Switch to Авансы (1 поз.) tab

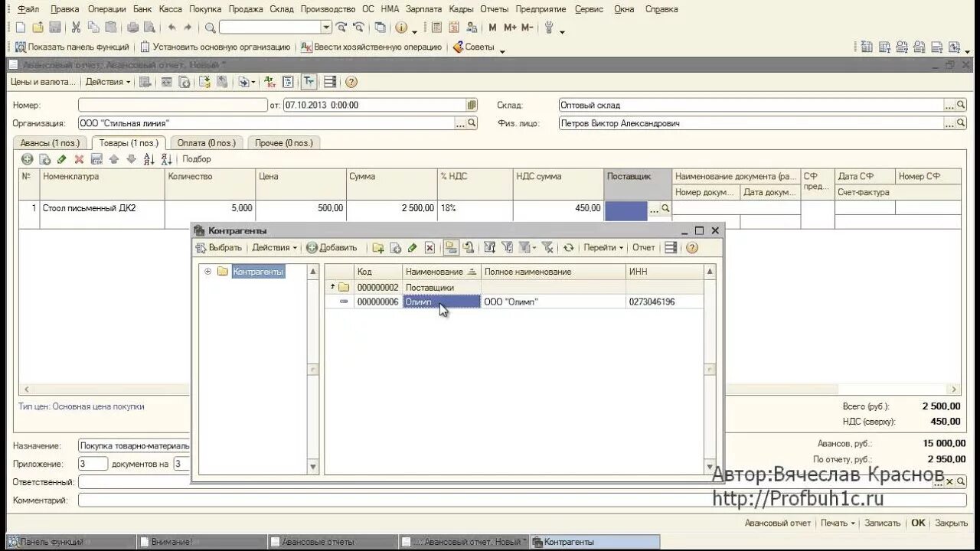pos(50,143)
